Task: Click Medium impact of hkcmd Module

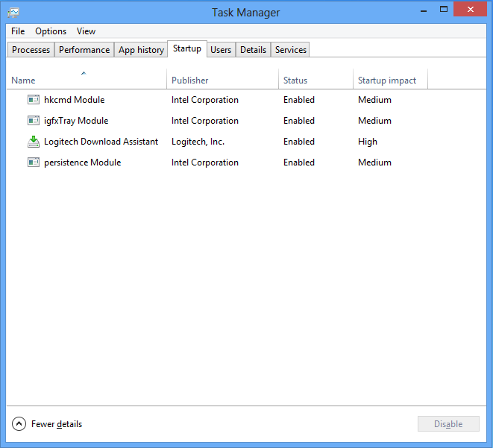Action: 374,100
